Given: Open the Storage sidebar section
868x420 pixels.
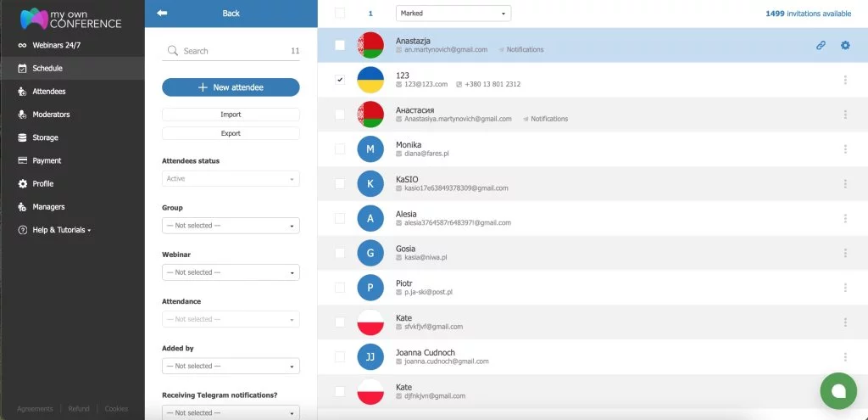Looking at the screenshot, I should coord(45,137).
